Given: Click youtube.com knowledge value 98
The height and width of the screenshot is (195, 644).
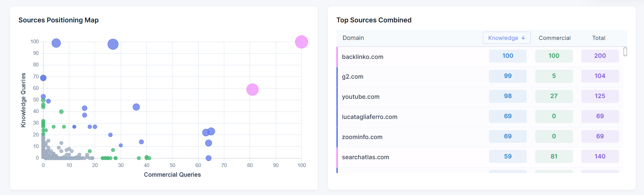Looking at the screenshot, I should pyautogui.click(x=508, y=96).
